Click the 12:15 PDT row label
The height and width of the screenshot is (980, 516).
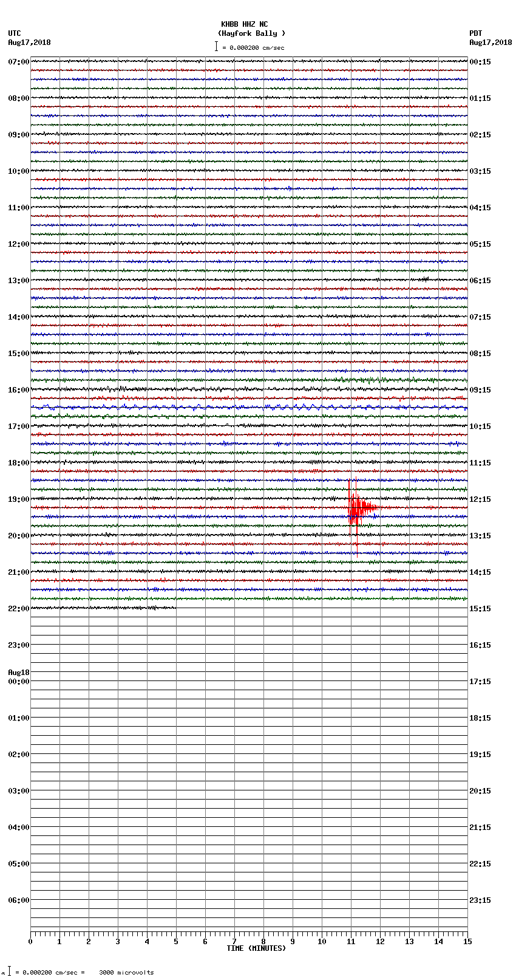click(x=480, y=499)
